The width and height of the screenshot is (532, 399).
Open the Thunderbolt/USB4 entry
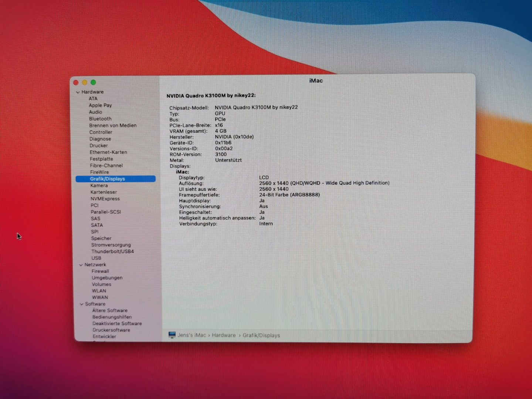pos(113,252)
